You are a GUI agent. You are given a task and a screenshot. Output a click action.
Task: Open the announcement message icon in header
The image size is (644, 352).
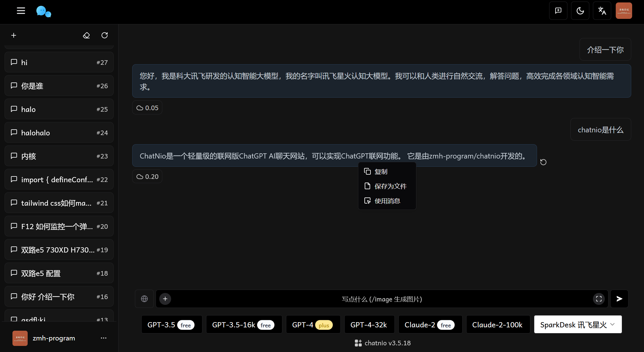point(558,11)
